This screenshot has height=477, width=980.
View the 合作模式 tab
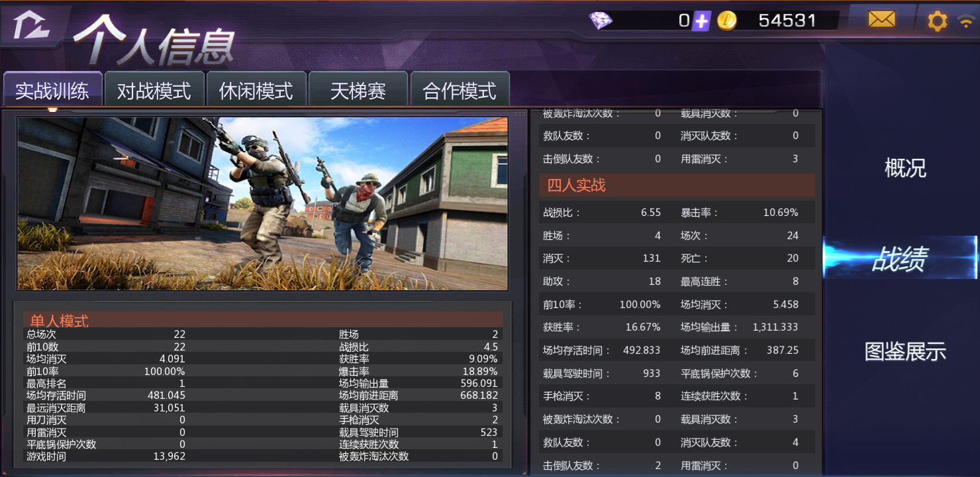(x=460, y=90)
